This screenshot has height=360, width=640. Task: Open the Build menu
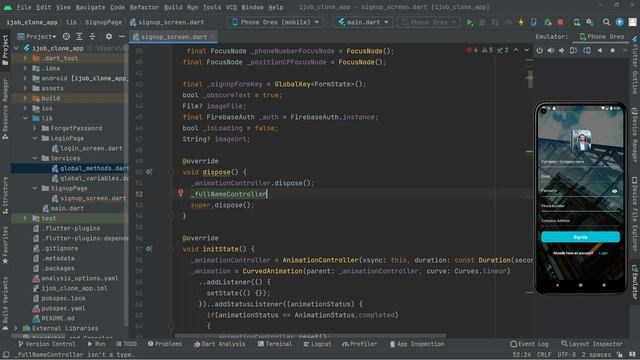click(173, 7)
